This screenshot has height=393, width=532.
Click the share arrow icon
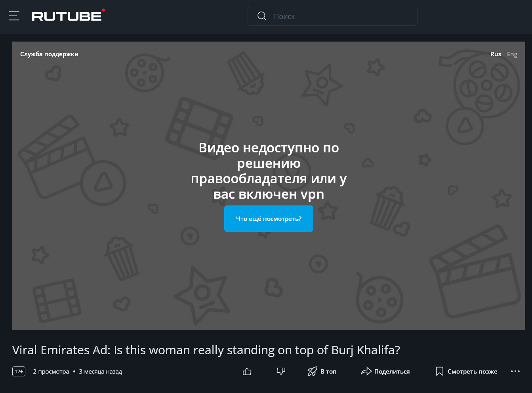pyautogui.click(x=366, y=371)
